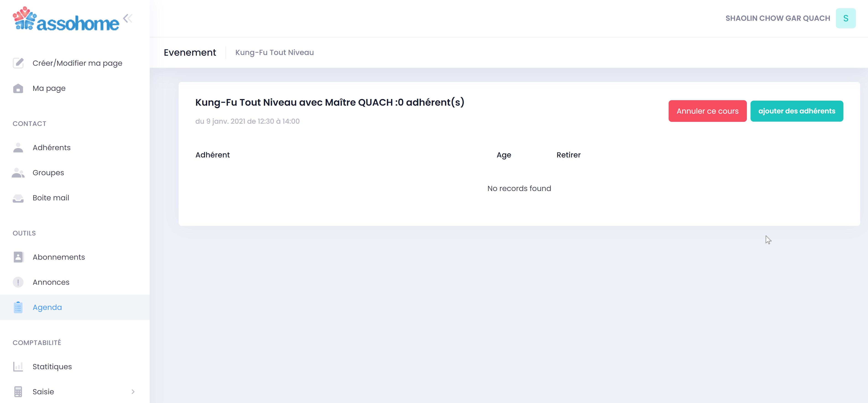The image size is (868, 403).
Task: Open the profile avatar marked S
Action: coord(846,18)
